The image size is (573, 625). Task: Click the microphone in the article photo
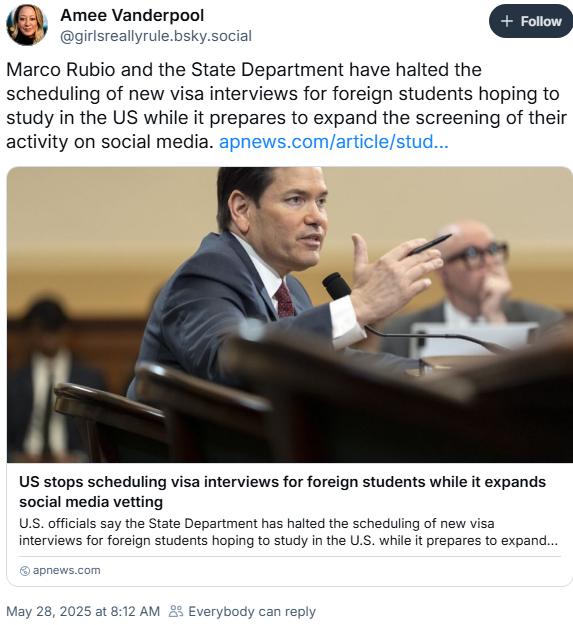(337, 286)
